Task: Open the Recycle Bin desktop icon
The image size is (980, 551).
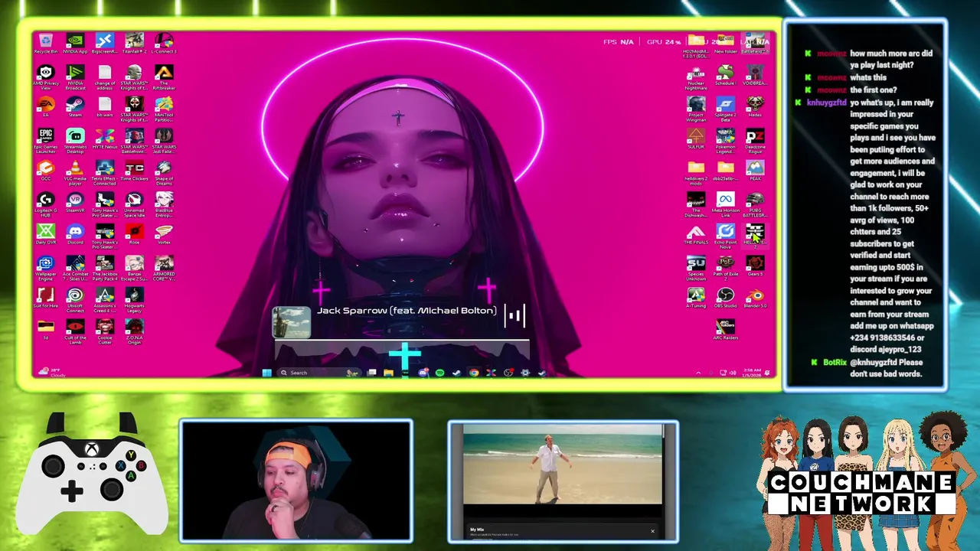Action: 45,44
